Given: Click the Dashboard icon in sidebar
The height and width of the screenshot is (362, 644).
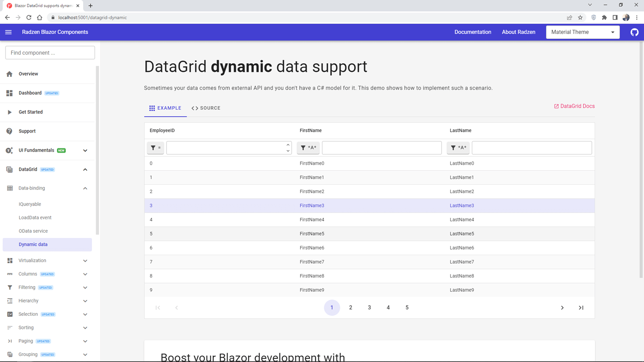Looking at the screenshot, I should coord(9,93).
